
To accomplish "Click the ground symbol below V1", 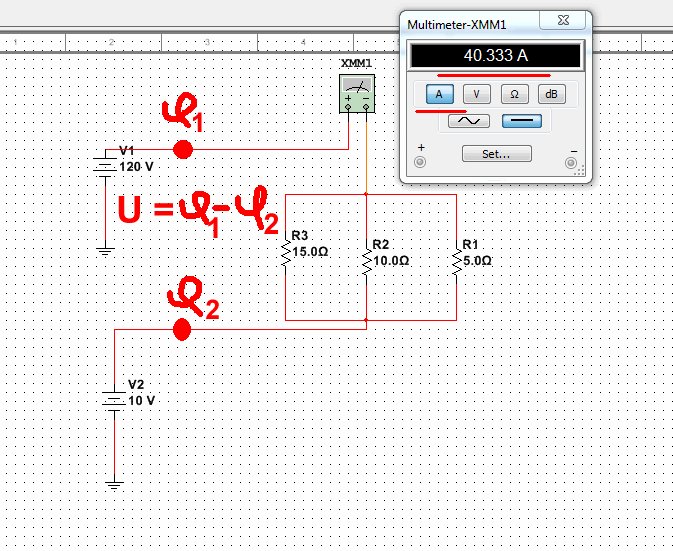I will [104, 251].
